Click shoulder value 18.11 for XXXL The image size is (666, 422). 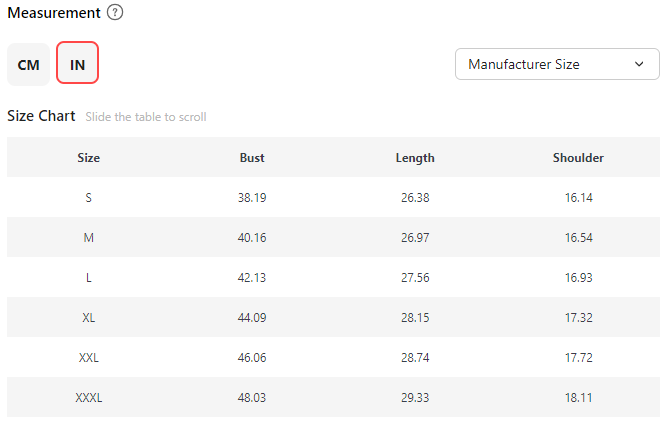click(578, 397)
